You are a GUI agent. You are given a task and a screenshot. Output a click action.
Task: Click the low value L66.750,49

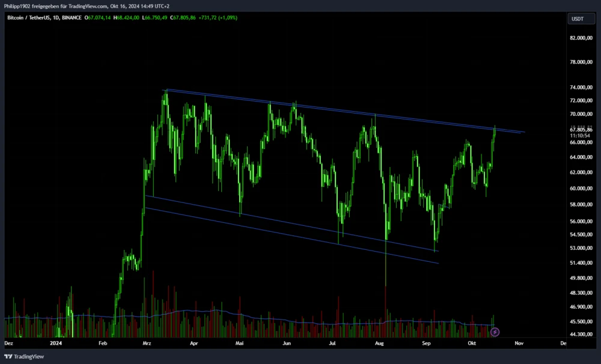pos(155,17)
